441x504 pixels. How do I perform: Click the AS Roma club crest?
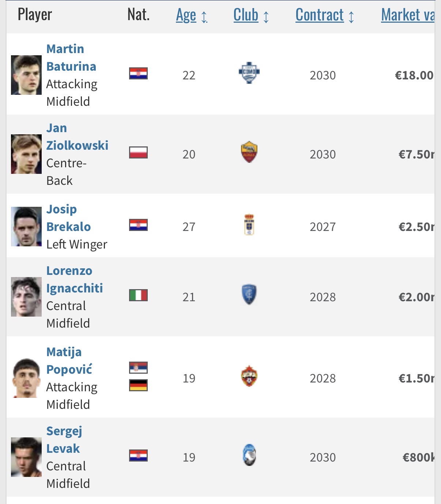tap(249, 152)
